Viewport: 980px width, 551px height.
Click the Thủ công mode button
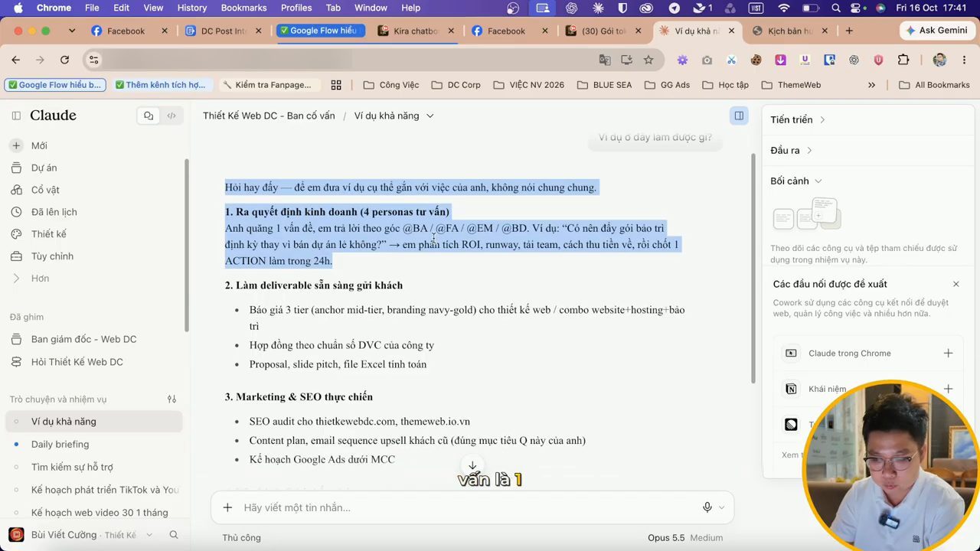point(241,538)
